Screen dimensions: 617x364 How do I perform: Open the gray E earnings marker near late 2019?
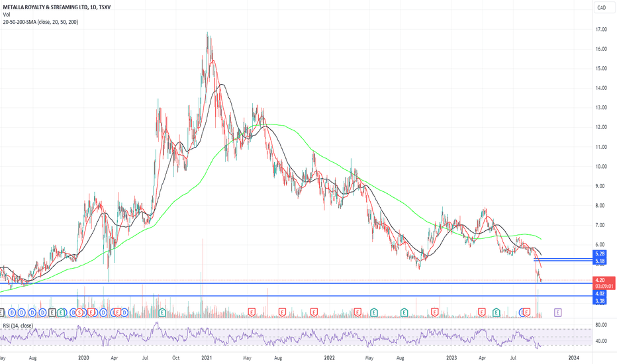(x=52, y=312)
